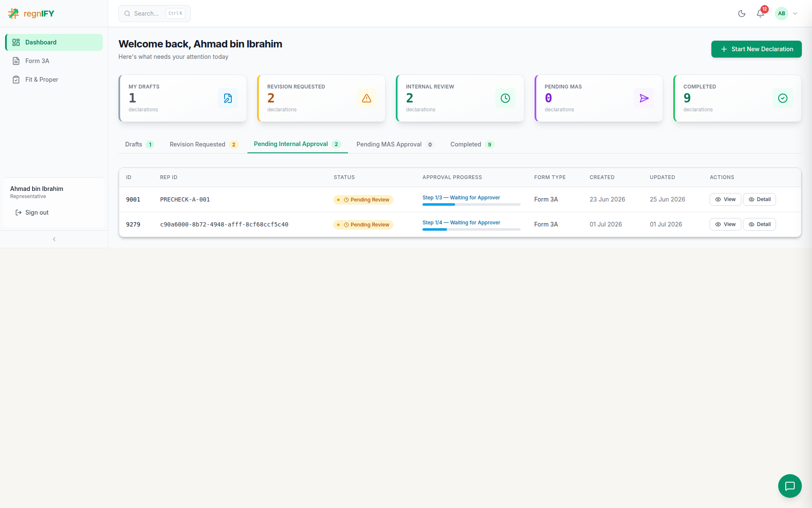Click the Step 1/4 approval progress bar

472,229
